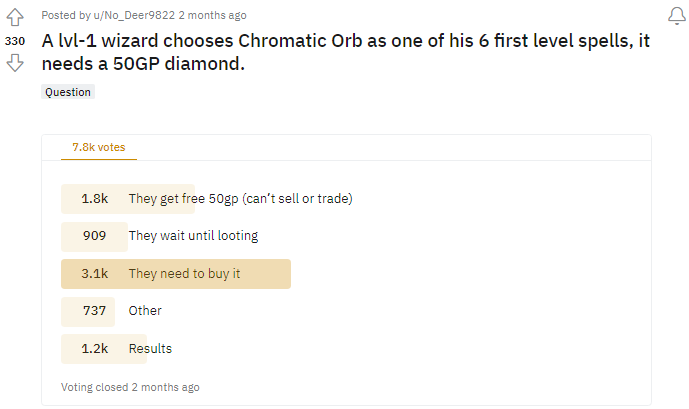Upvote the Chromatic Orb post
The image size is (689, 409).
click(15, 17)
